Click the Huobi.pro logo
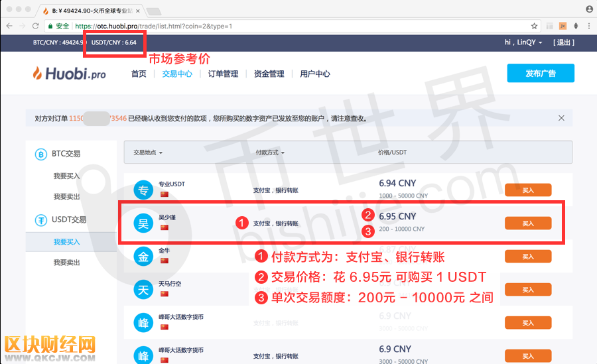This screenshot has width=597, height=364. [69, 73]
